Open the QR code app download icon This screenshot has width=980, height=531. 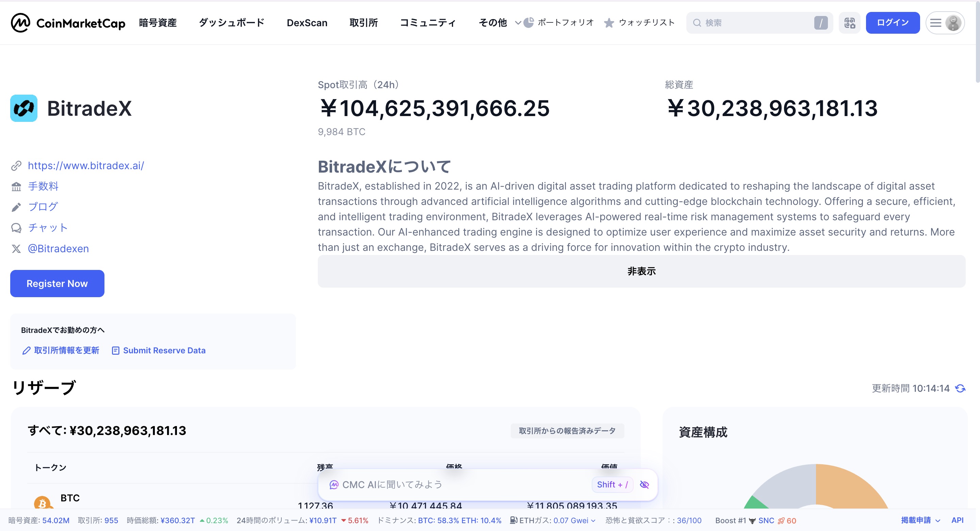pos(850,23)
